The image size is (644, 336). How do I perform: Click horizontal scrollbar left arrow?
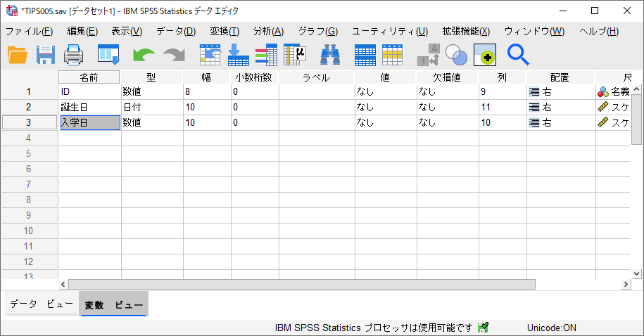(x=63, y=284)
